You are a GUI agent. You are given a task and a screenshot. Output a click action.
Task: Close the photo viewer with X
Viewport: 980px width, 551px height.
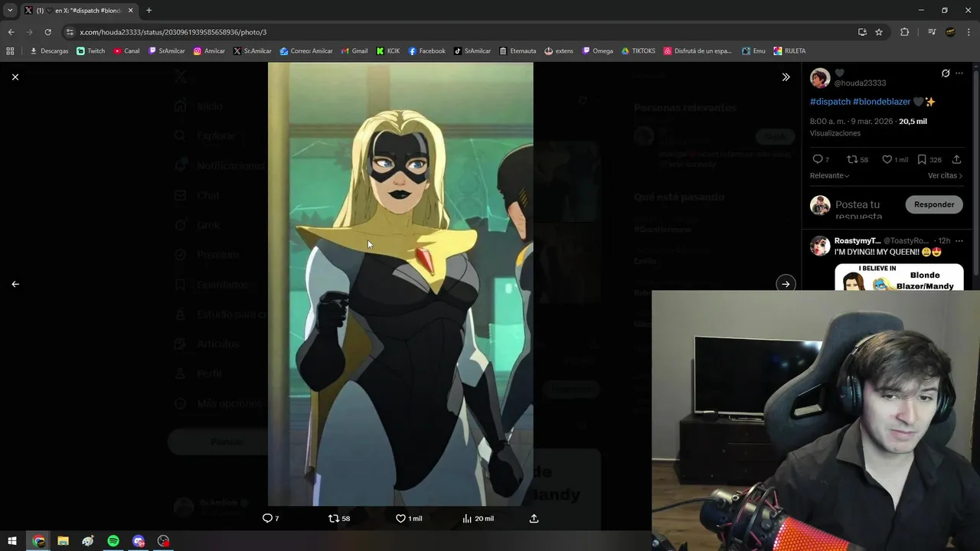pos(15,77)
